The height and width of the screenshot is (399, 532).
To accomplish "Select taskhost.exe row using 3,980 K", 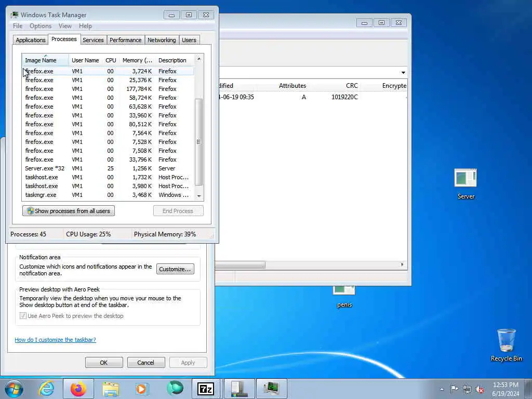I will click(109, 186).
